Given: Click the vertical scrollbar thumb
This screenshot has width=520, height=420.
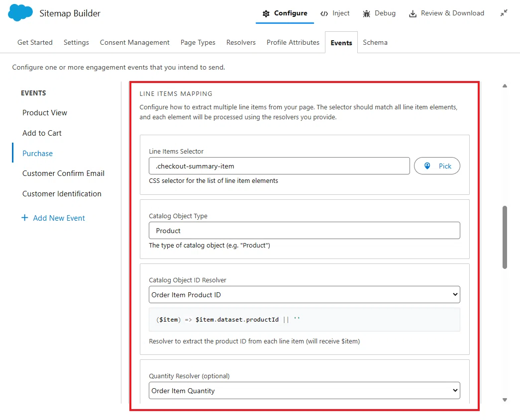Looking at the screenshot, I should point(505,237).
